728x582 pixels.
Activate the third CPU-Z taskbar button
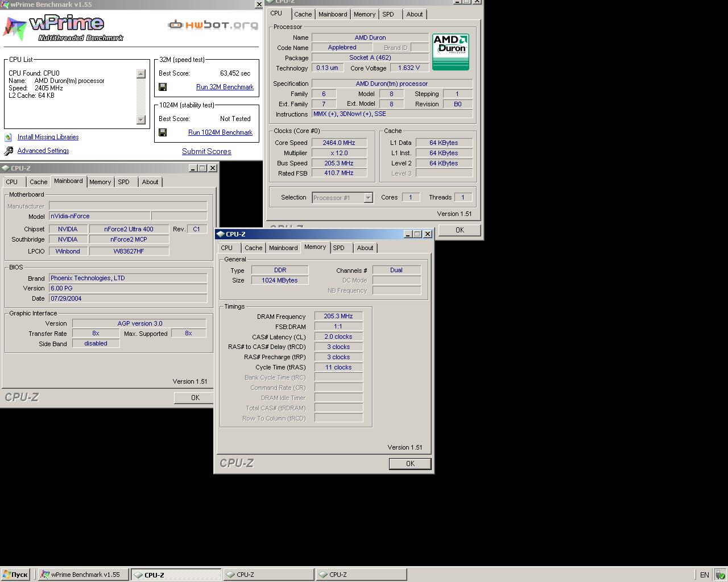tap(361, 575)
